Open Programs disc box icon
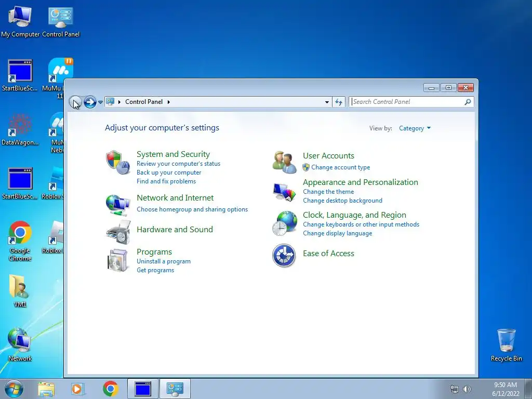532x399 pixels. pyautogui.click(x=118, y=260)
